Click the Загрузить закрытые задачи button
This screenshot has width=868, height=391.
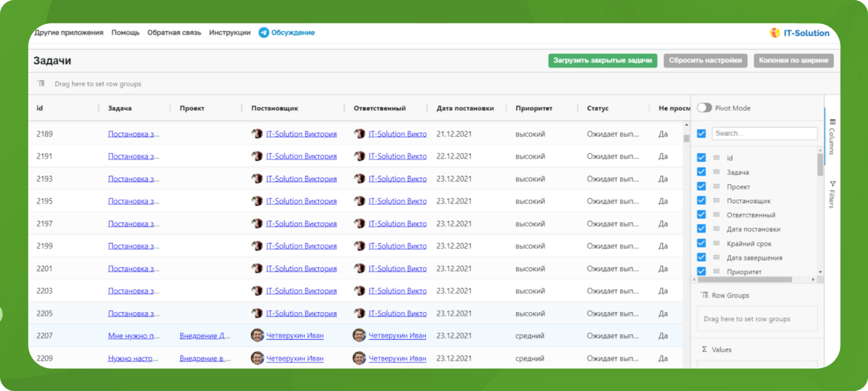602,61
